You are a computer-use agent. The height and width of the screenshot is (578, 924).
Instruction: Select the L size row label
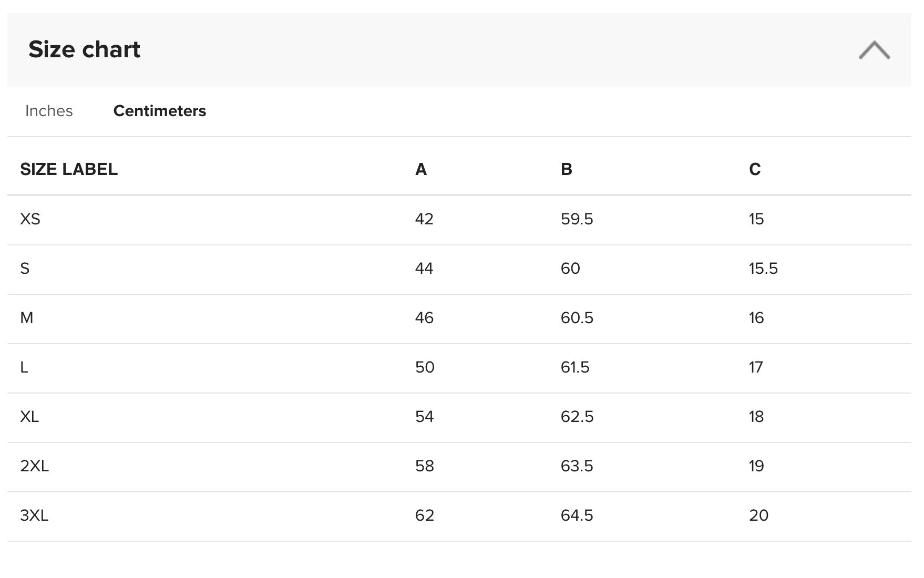(24, 367)
